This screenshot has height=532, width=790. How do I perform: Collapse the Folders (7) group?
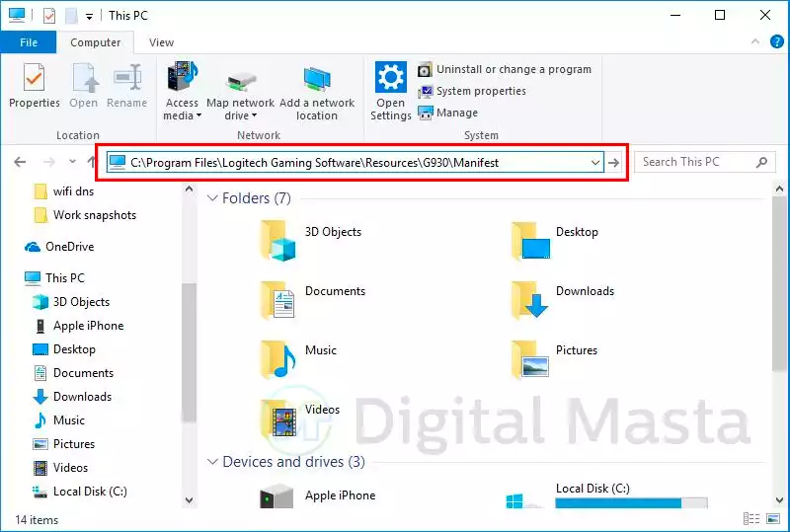point(212,198)
